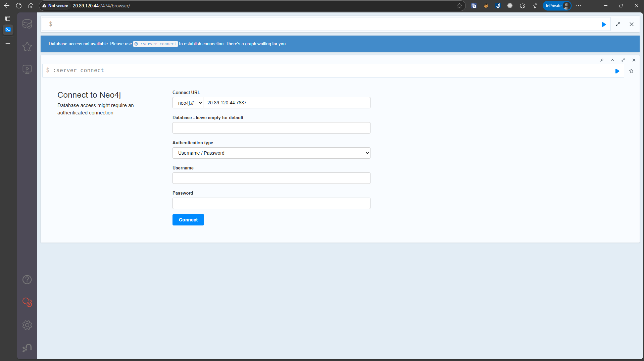The width and height of the screenshot is (644, 361).
Task: Bookmark page with address bar star
Action: pyautogui.click(x=459, y=6)
